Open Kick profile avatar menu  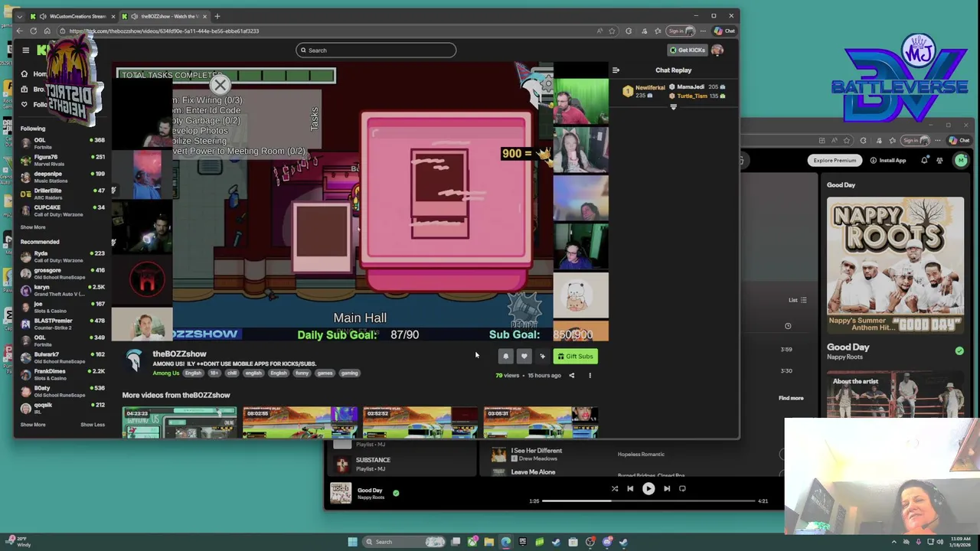(x=717, y=51)
